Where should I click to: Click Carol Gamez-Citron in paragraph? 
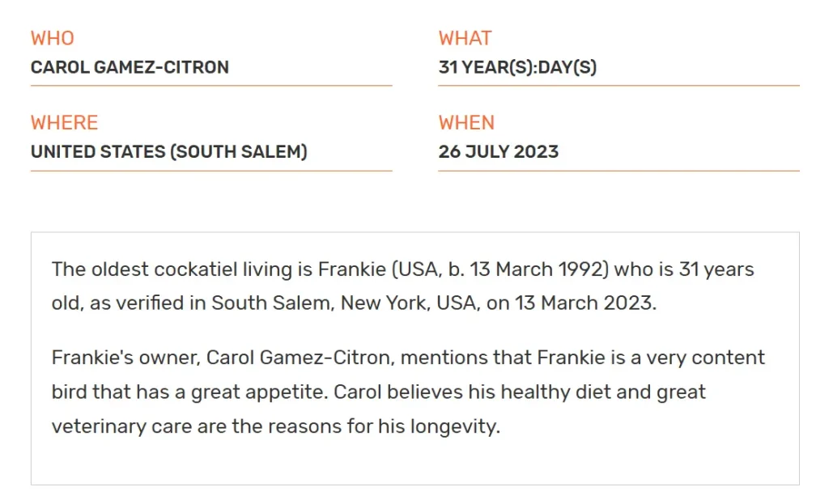click(x=300, y=358)
